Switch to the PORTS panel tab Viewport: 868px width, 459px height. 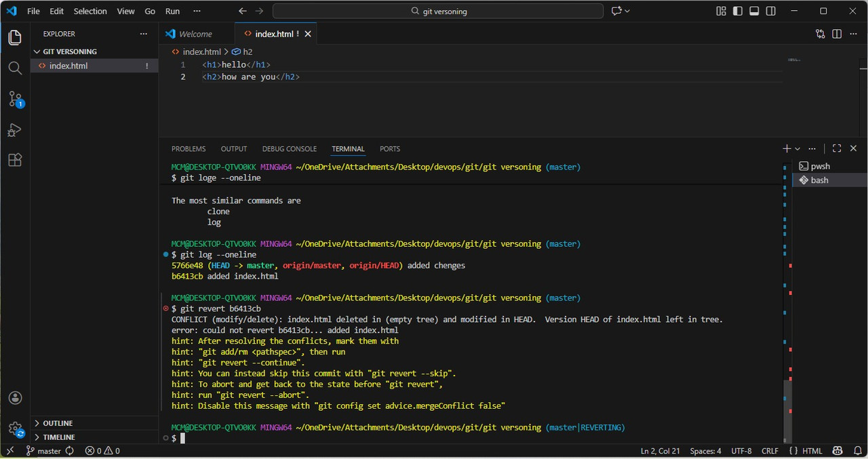(390, 148)
